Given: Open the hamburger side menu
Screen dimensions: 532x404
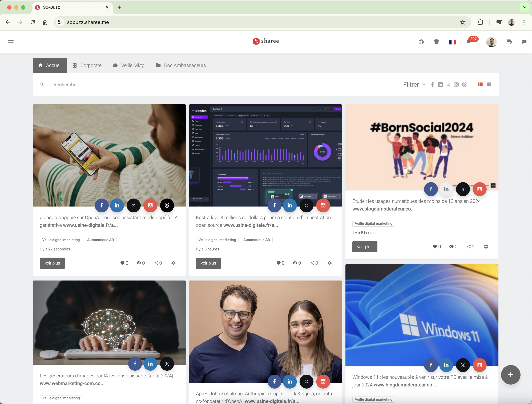Looking at the screenshot, I should click(x=11, y=42).
